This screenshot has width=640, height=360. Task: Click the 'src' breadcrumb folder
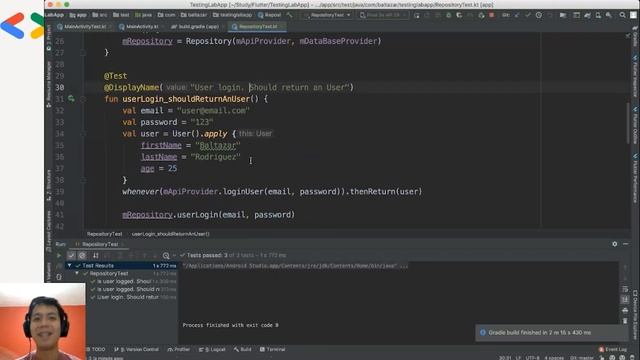click(100, 15)
